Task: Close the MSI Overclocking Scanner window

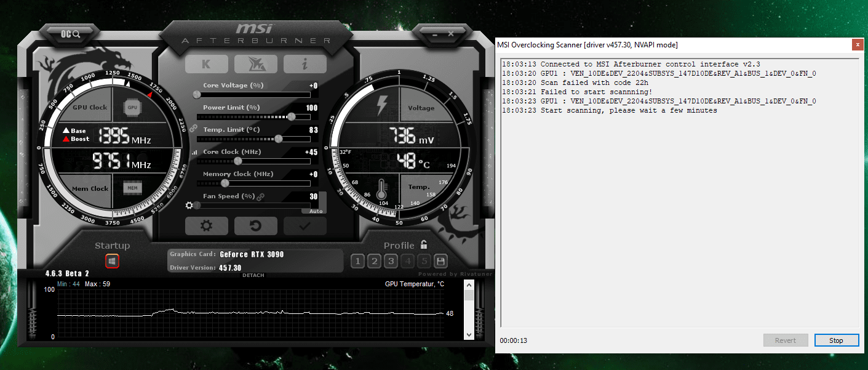Action: tap(858, 44)
